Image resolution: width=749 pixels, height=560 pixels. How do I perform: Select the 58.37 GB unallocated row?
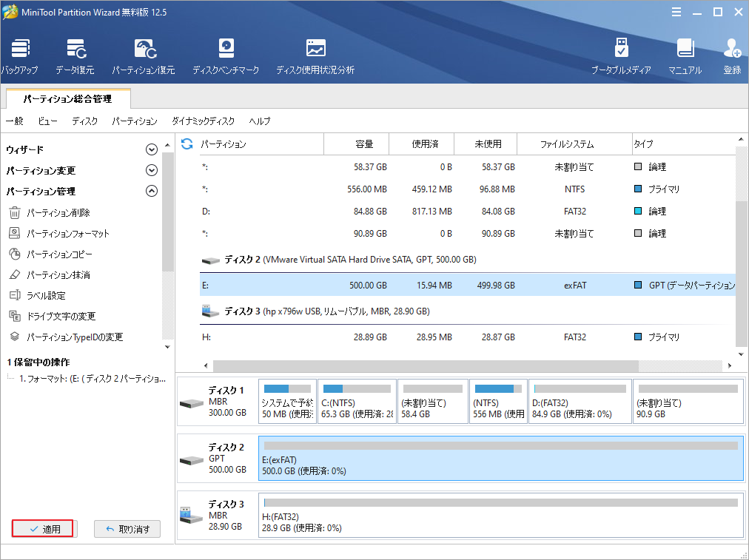pos(468,167)
